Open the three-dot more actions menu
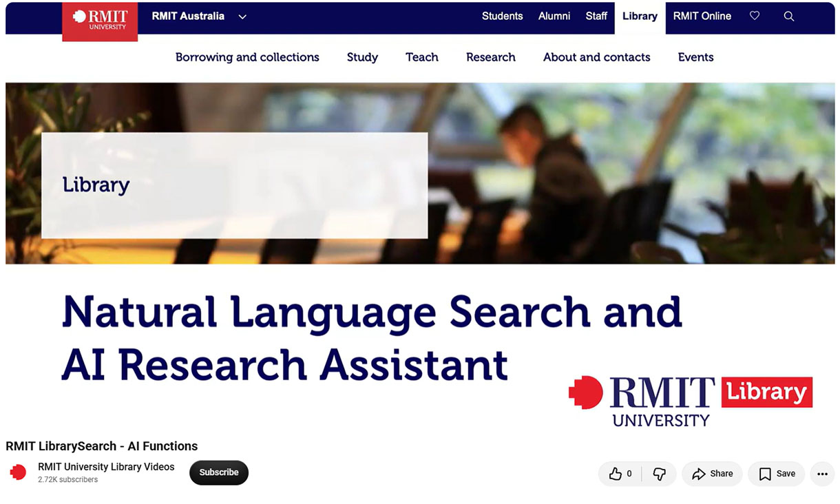 [x=822, y=474]
